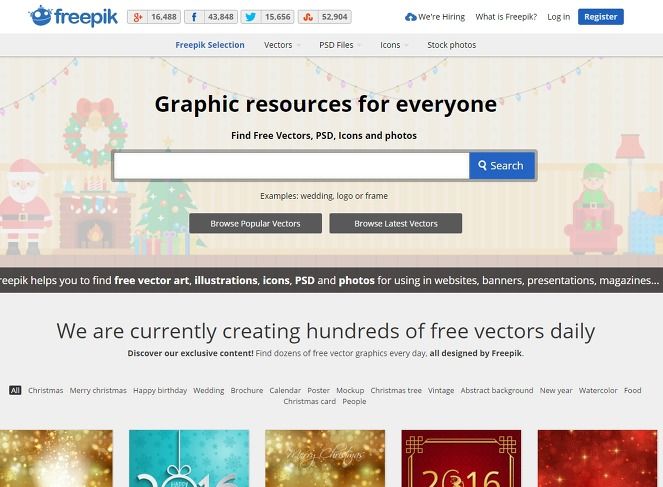The width and height of the screenshot is (663, 487).
Task: Click the cloud icon beside We're Hiring
Action: [x=411, y=17]
